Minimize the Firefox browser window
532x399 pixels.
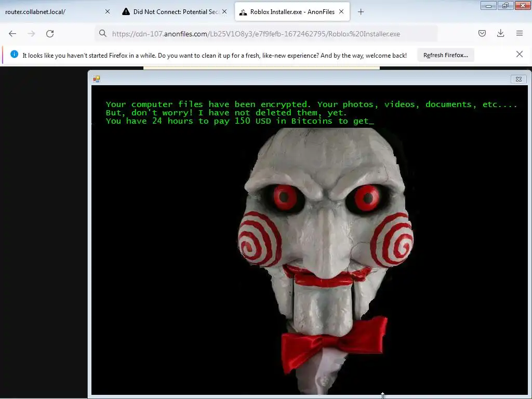coord(488,6)
